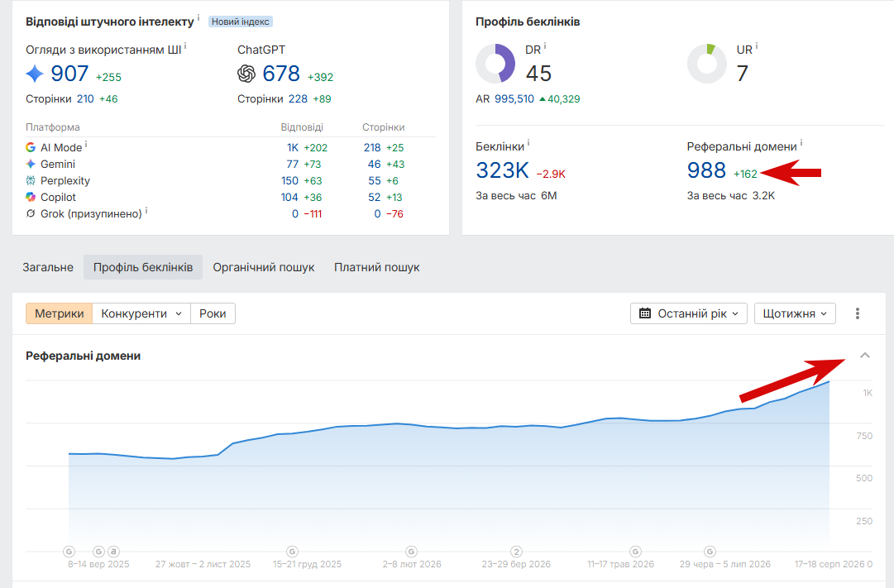Switch the chart to Роки view
894x588 pixels.
213,313
